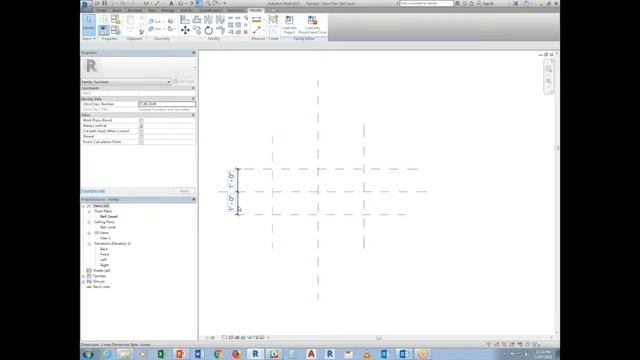Click the Windows Start button
Screen dimensions: 640x360
[x=88, y=354]
